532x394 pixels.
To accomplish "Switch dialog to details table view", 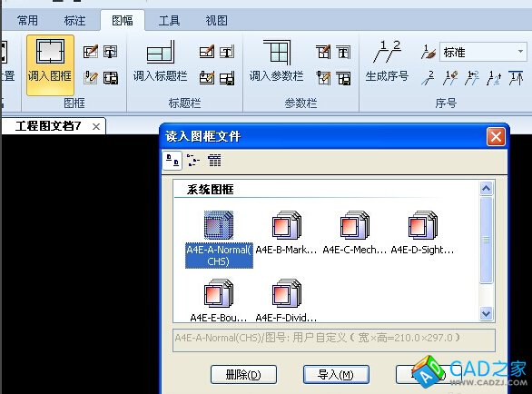I will (214, 161).
